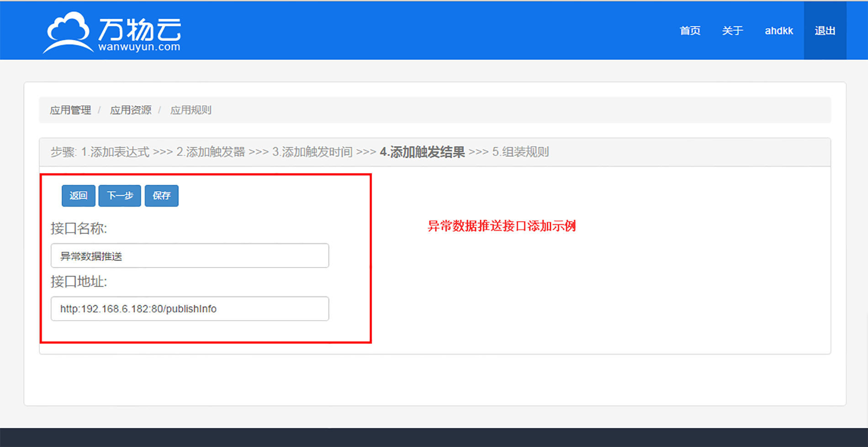868x447 pixels.
Task: Click step 1.添加表达式
Action: [x=115, y=152]
